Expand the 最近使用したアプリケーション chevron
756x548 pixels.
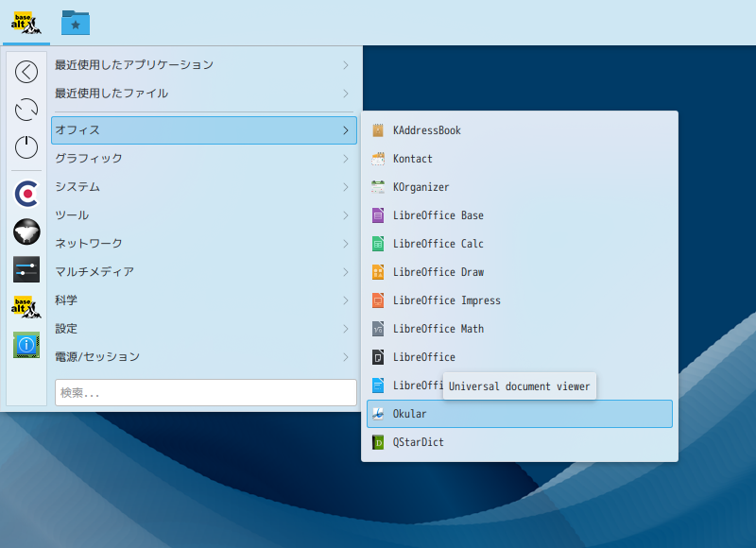click(x=346, y=65)
